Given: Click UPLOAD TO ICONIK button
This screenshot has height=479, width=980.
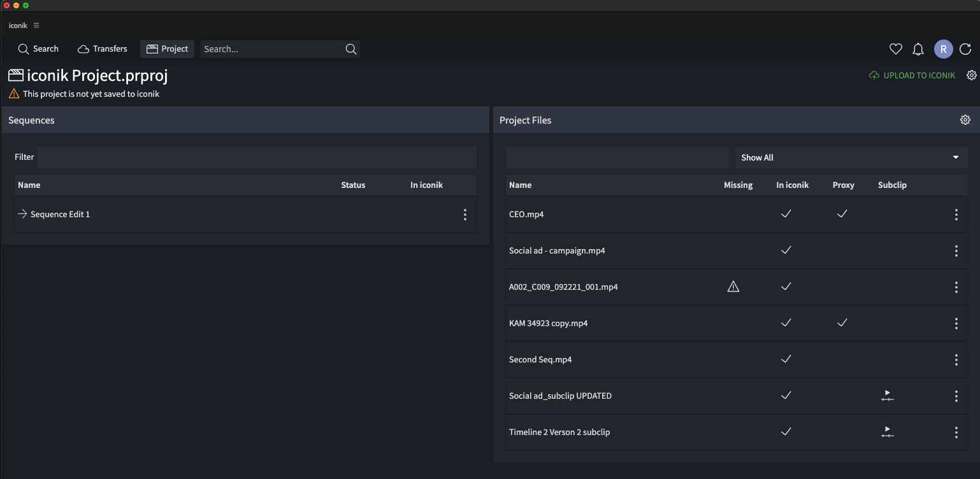Looking at the screenshot, I should [x=912, y=75].
